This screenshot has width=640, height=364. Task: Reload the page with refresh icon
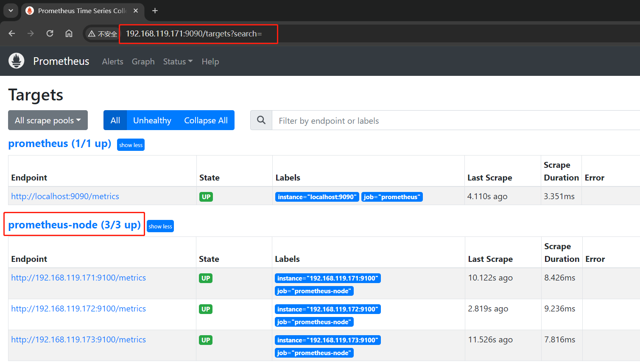[50, 33]
